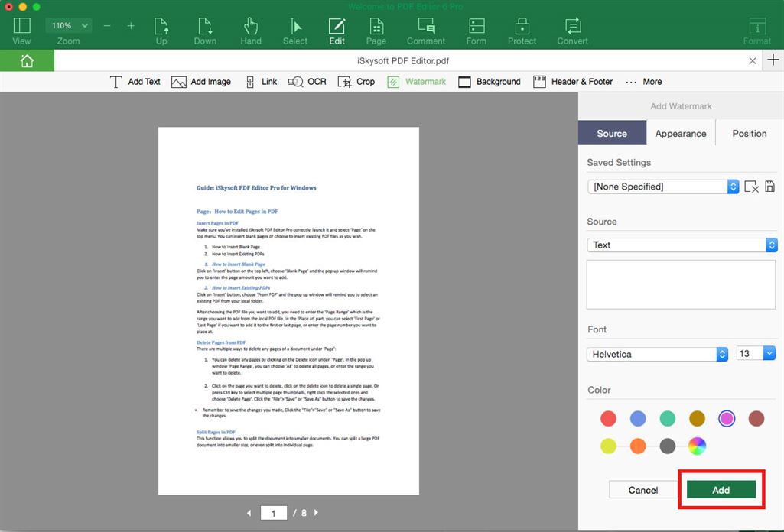Image resolution: width=784 pixels, height=532 pixels.
Task: Click the zoom in plus icon
Action: (131, 25)
